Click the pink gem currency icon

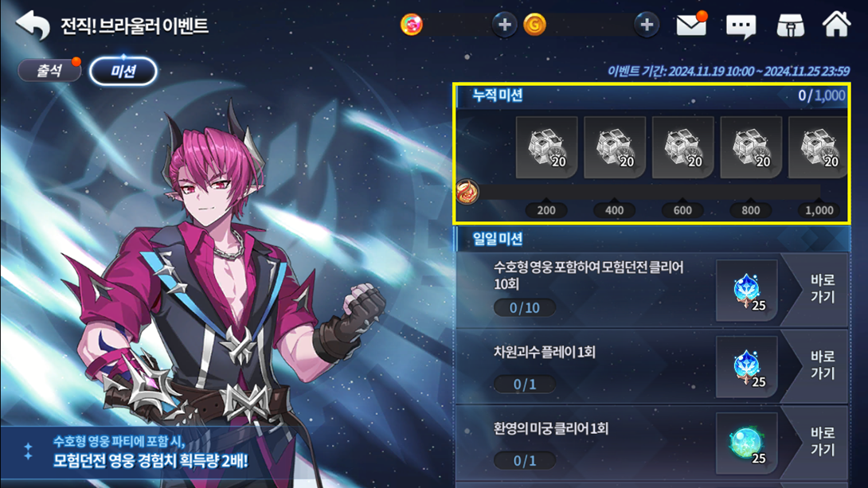(411, 25)
